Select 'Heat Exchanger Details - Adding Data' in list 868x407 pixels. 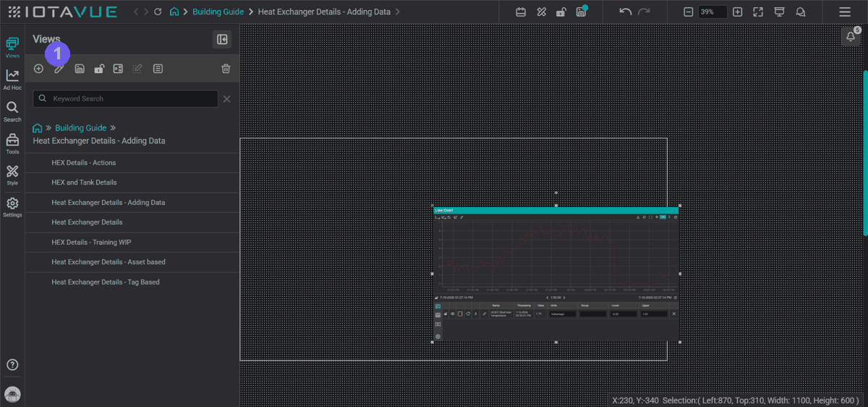coord(132,203)
